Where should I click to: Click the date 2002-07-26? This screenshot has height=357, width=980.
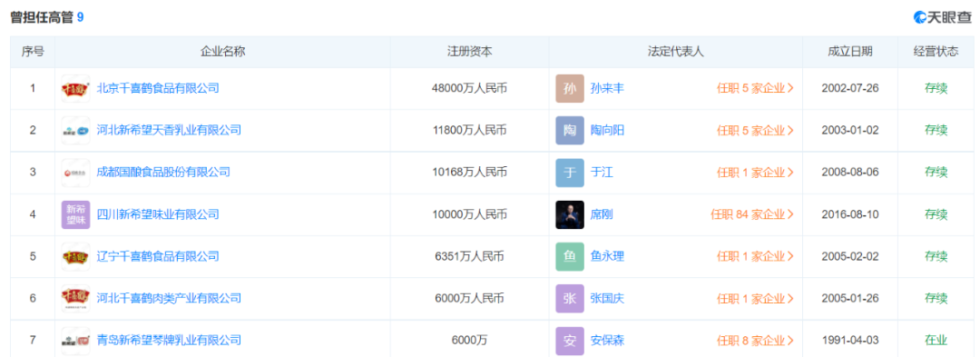[x=850, y=89]
